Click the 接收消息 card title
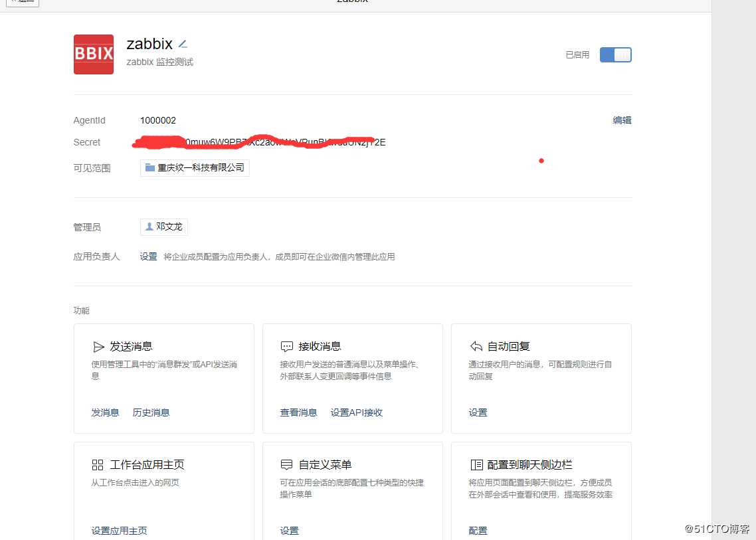 320,347
